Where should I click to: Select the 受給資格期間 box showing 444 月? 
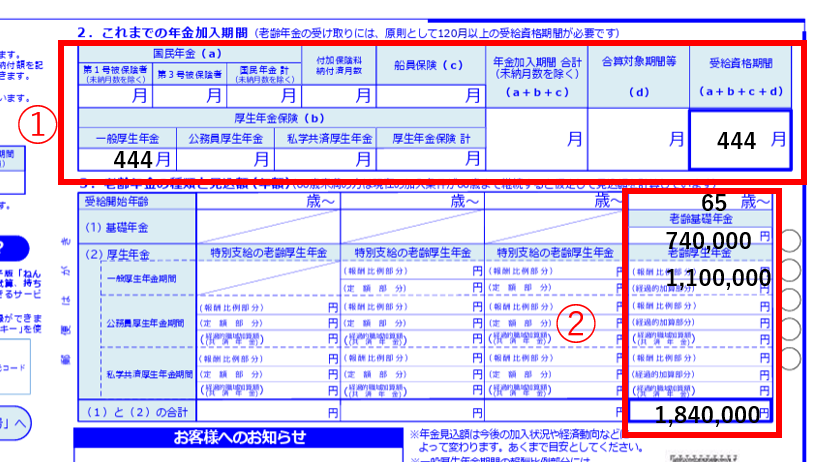point(739,141)
